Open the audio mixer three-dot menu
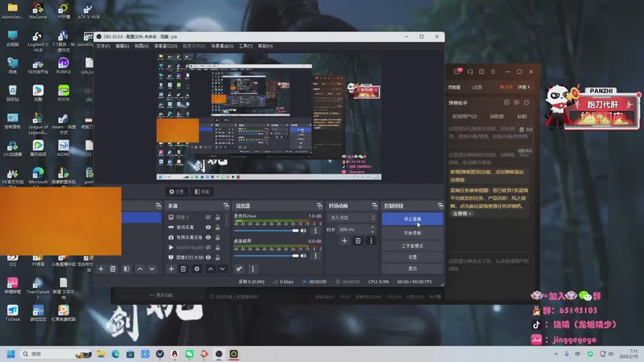This screenshot has width=644, height=362. coord(253,269)
